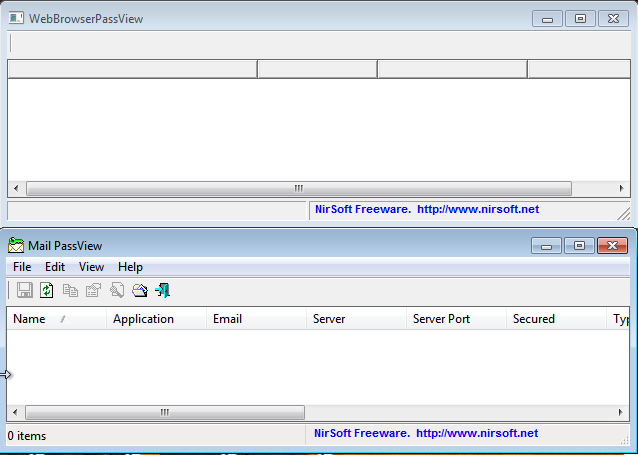This screenshot has height=455, width=638.
Task: Minimize the Mail PassView window
Action: point(546,246)
